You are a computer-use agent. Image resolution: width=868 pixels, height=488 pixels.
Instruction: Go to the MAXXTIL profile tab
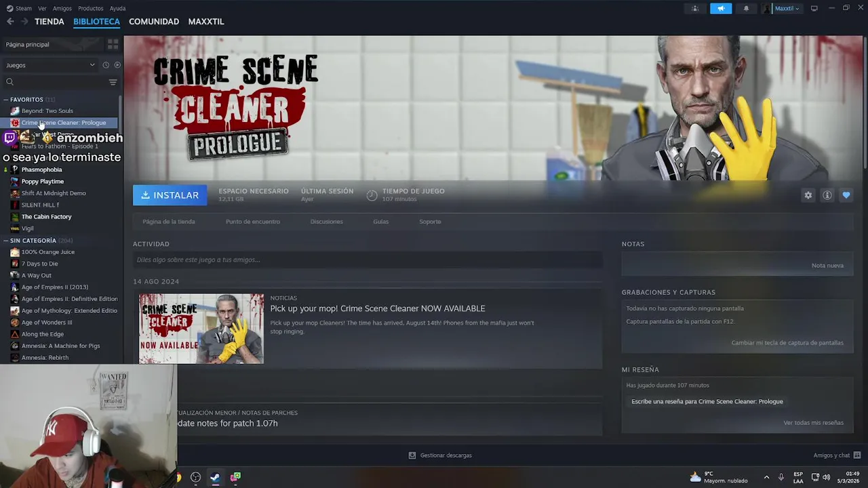(x=206, y=22)
